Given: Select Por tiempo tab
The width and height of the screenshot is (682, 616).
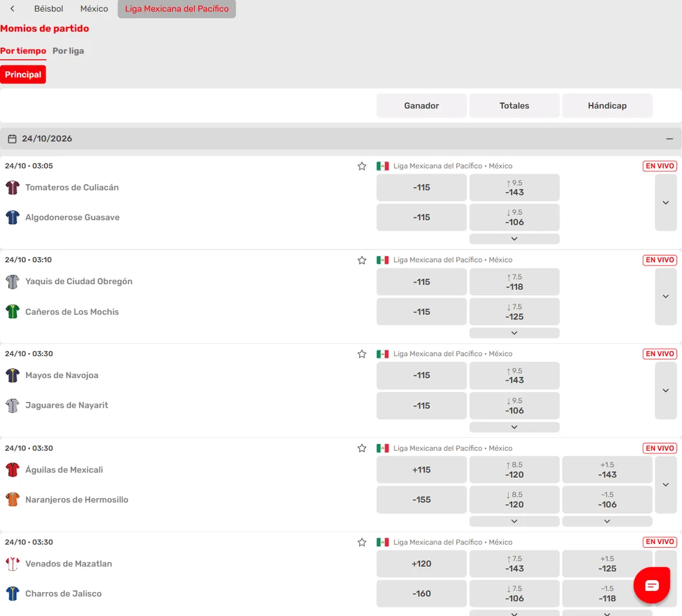Looking at the screenshot, I should coord(23,51).
